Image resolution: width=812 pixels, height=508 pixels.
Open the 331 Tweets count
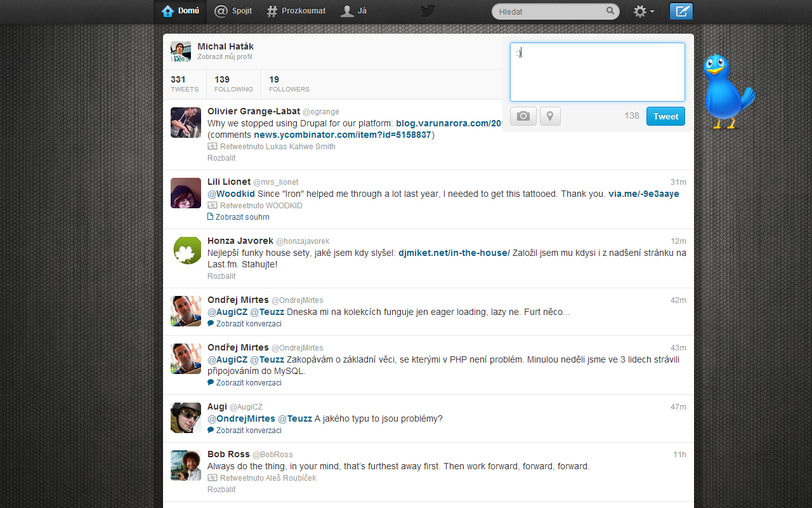[x=185, y=84]
